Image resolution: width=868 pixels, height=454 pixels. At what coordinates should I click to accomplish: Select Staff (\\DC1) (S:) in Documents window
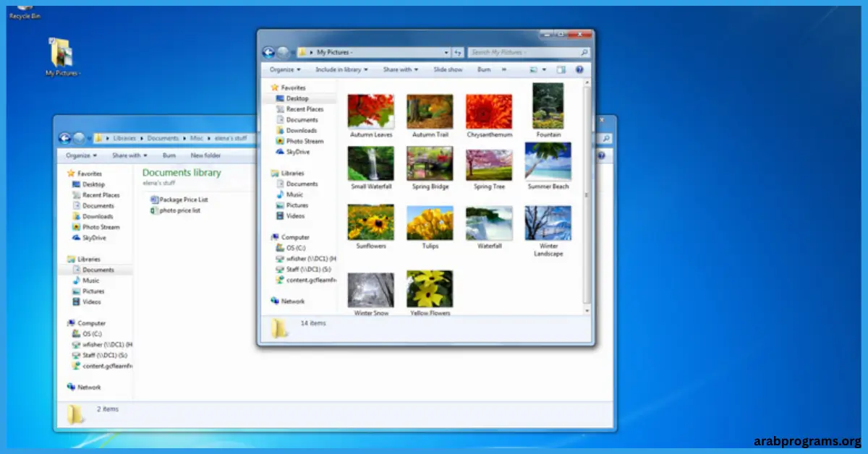pyautogui.click(x=100, y=355)
